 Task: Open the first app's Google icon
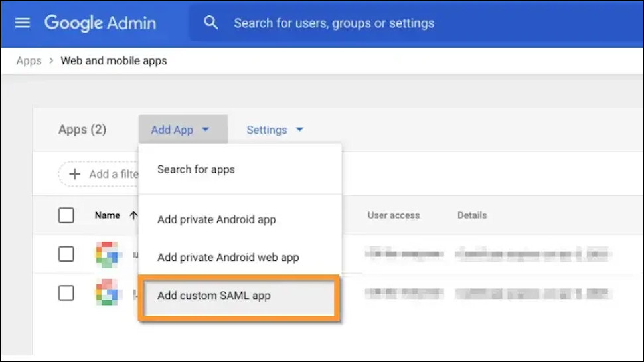tap(108, 254)
